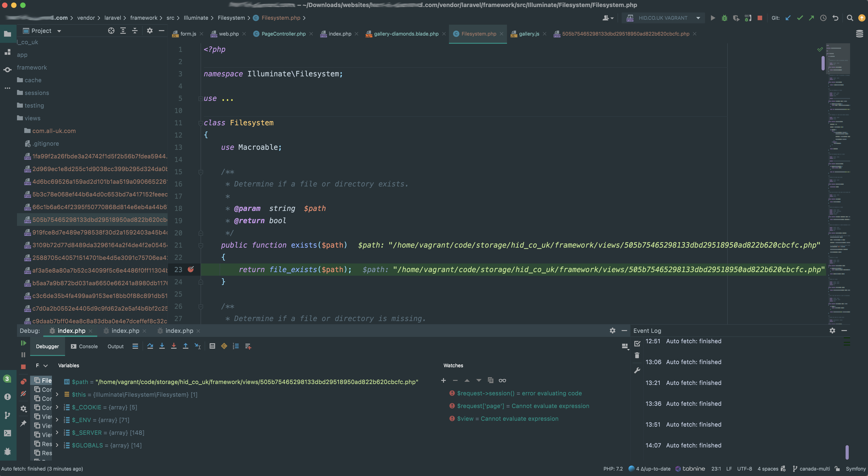Toggle show watches in variables glasses icon
The width and height of the screenshot is (868, 476).
502,380
